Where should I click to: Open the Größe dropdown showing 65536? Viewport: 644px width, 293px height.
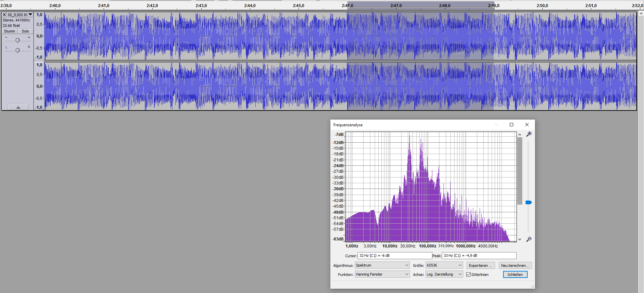pos(444,265)
